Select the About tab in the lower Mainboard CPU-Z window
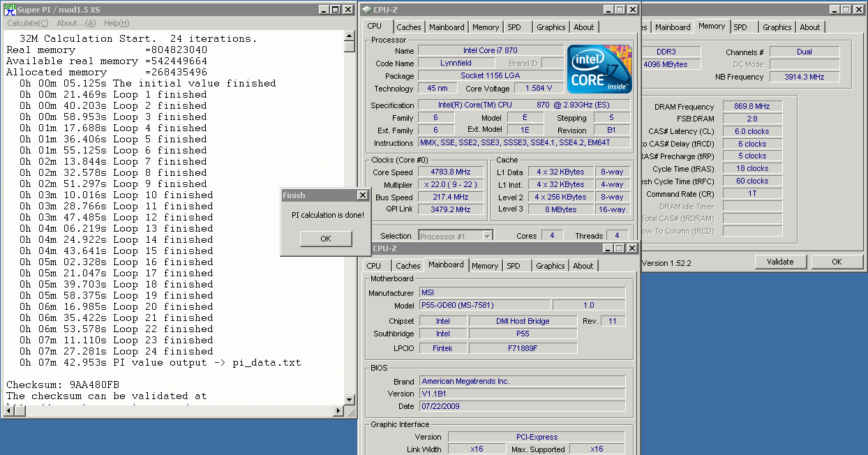This screenshot has height=455, width=868. coord(583,266)
